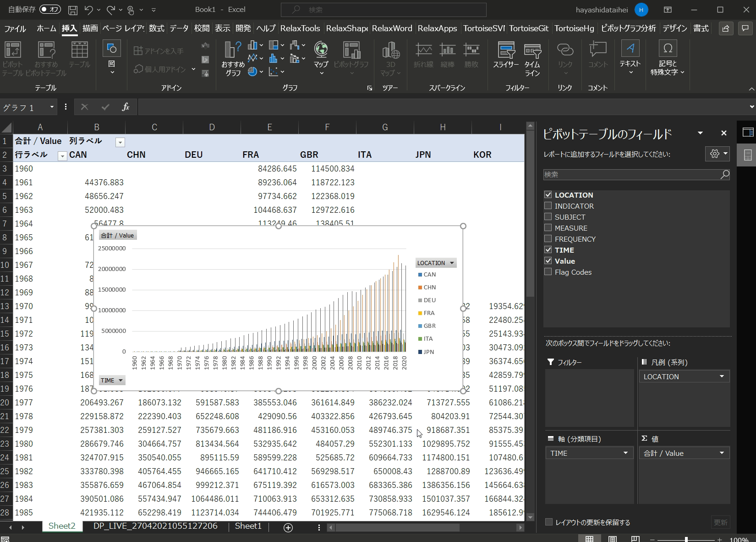Click the field list gear settings icon

[714, 154]
